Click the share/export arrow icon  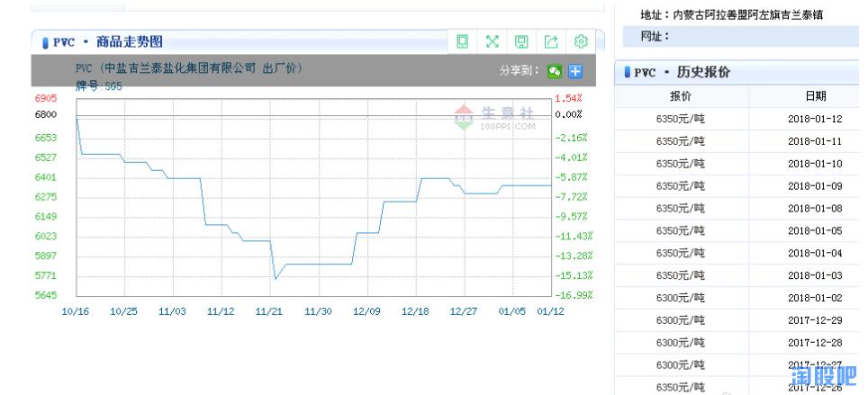pyautogui.click(x=551, y=41)
